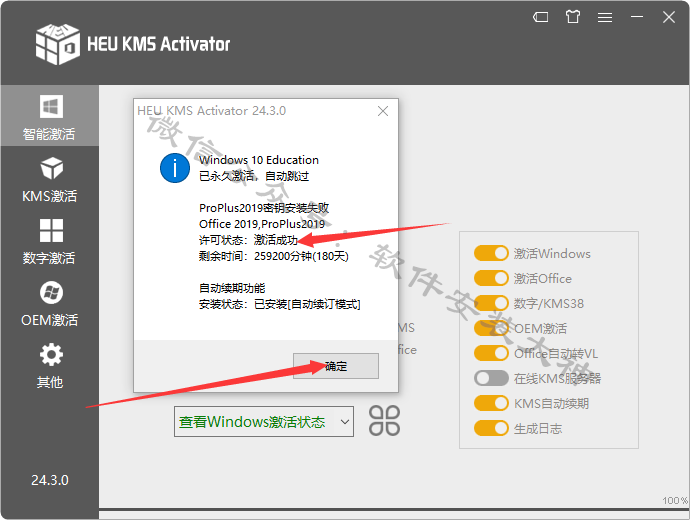Select the 智能激活 sidebar tab
This screenshot has height=520, width=690.
tap(50, 116)
